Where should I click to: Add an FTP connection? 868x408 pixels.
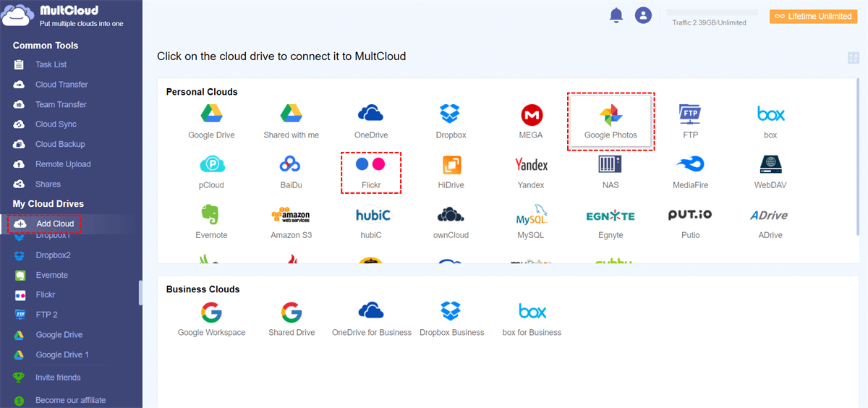click(690, 121)
